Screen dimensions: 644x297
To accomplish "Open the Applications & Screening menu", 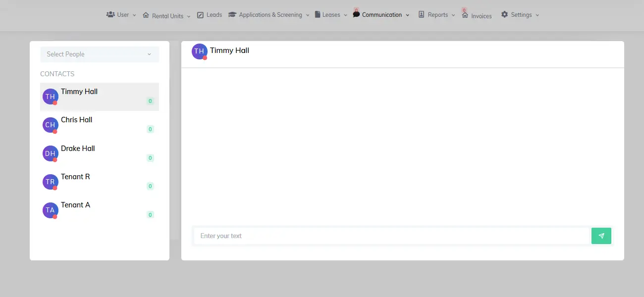I will tap(269, 15).
